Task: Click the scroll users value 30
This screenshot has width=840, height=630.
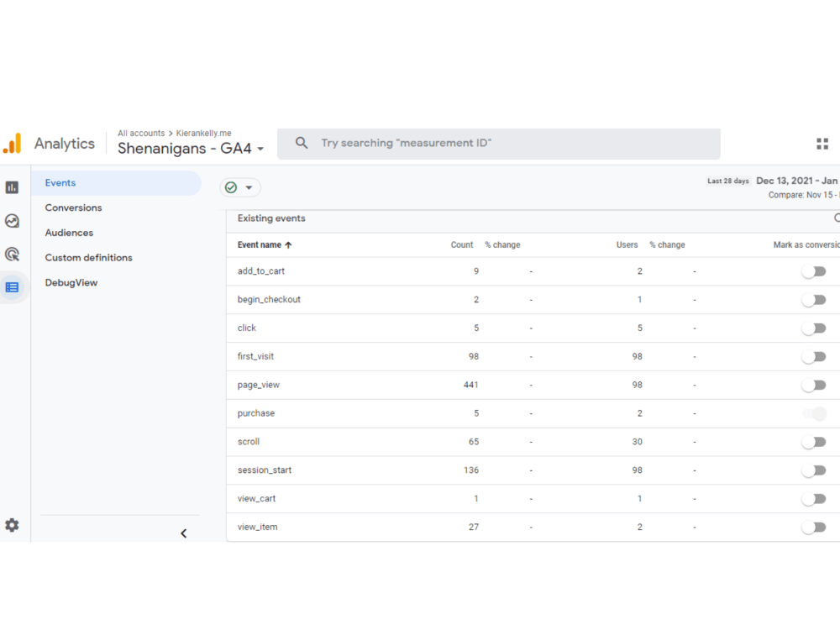Action: [637, 442]
